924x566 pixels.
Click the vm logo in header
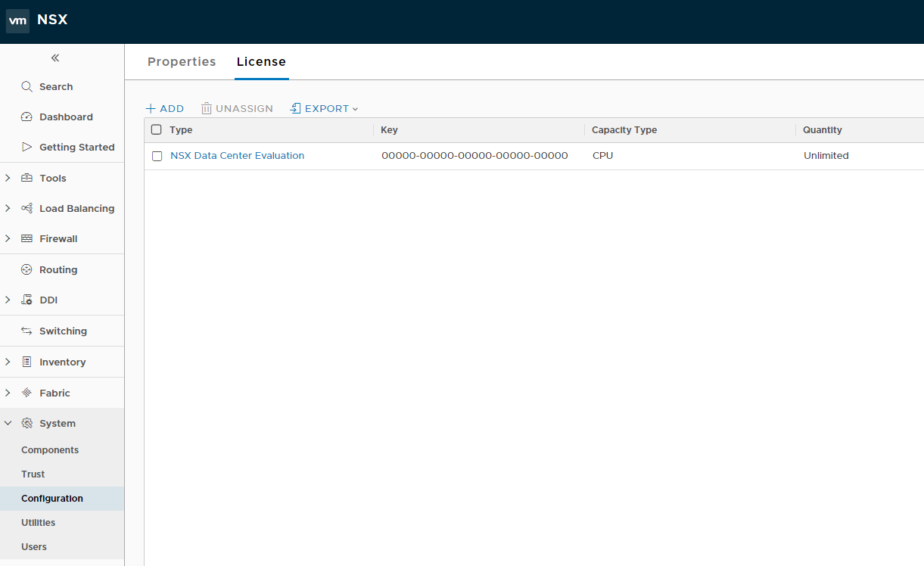tap(17, 21)
